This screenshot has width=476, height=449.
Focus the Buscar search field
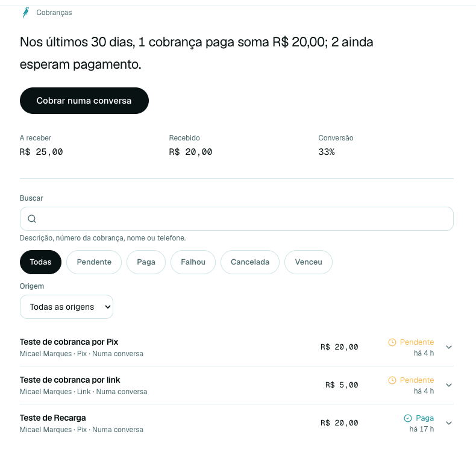click(x=237, y=219)
